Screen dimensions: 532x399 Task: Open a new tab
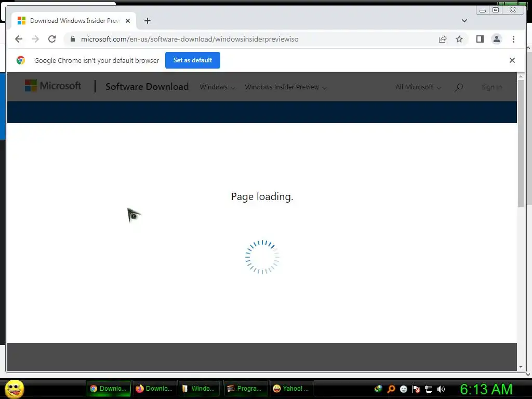point(147,21)
